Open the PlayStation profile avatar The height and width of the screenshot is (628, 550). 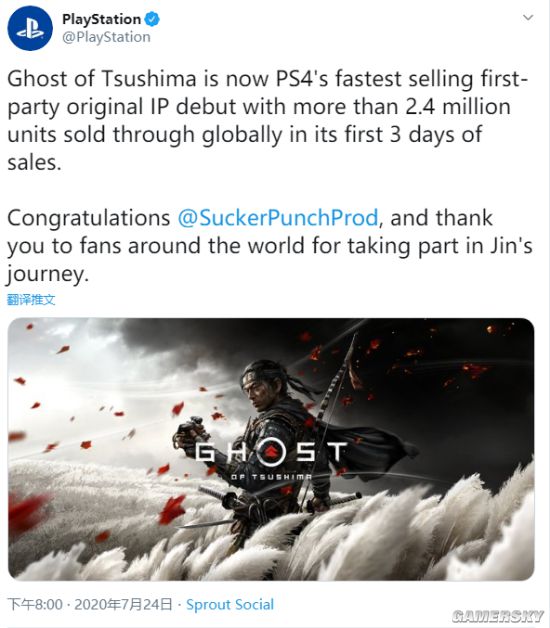tap(30, 28)
